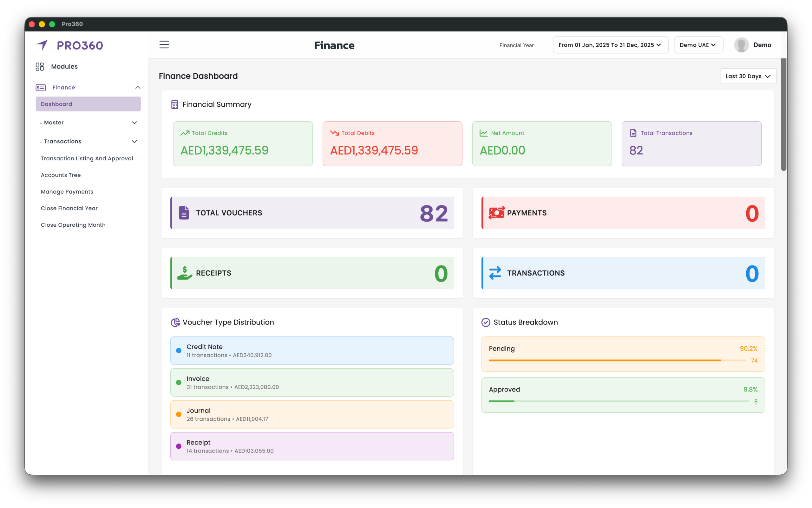Screen dimensions: 812x508
Task: Open the Last 30 Days filter dropdown
Action: (x=748, y=76)
